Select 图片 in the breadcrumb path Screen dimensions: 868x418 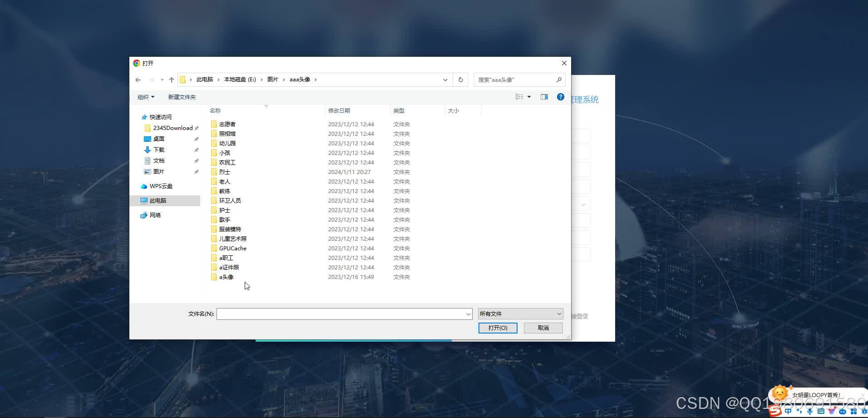pos(272,79)
